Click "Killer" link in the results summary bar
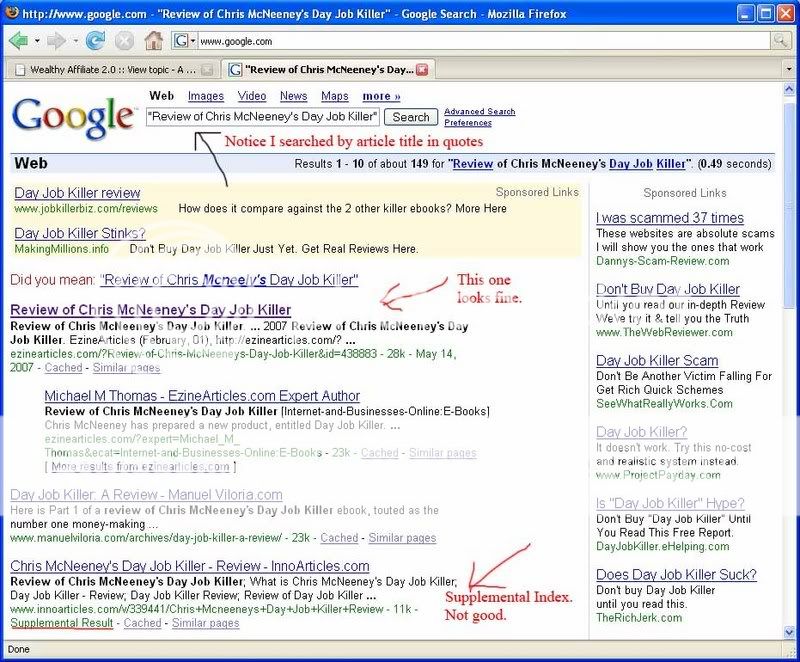Screen dimensions: 800x662 671,164
